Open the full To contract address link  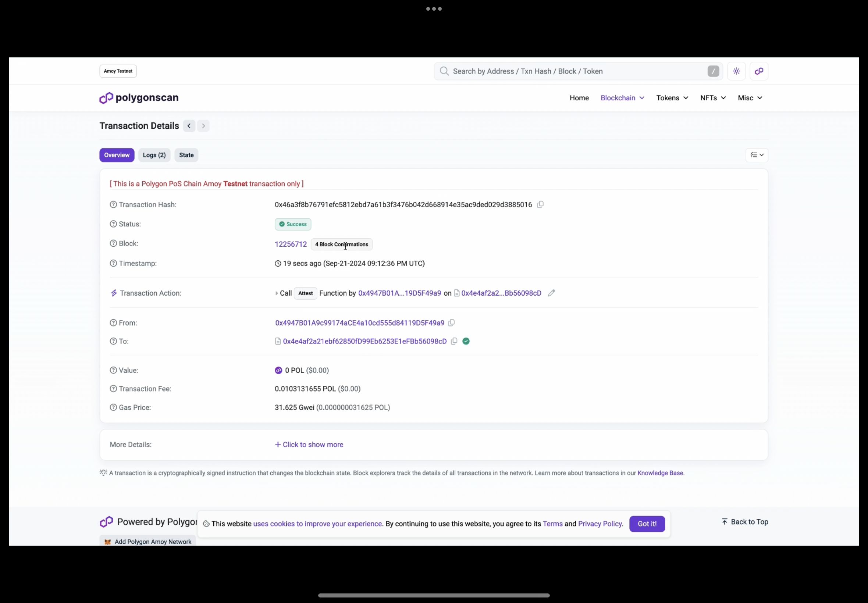point(364,341)
